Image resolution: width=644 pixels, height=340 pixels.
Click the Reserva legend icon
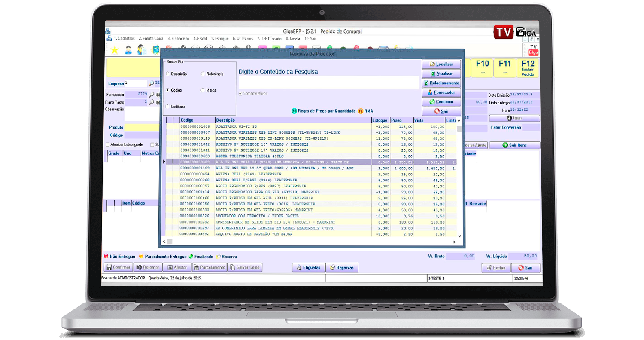(219, 257)
